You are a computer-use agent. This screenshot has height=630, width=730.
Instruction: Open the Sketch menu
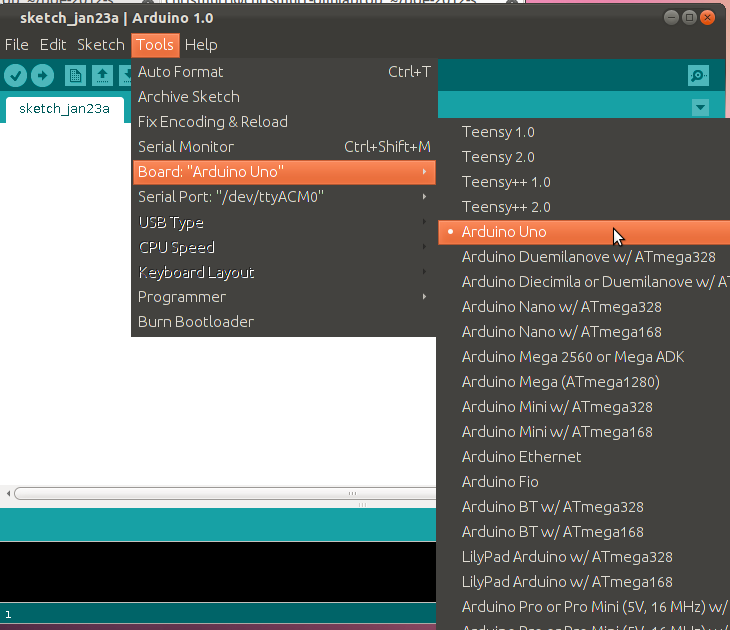pyautogui.click(x=101, y=45)
